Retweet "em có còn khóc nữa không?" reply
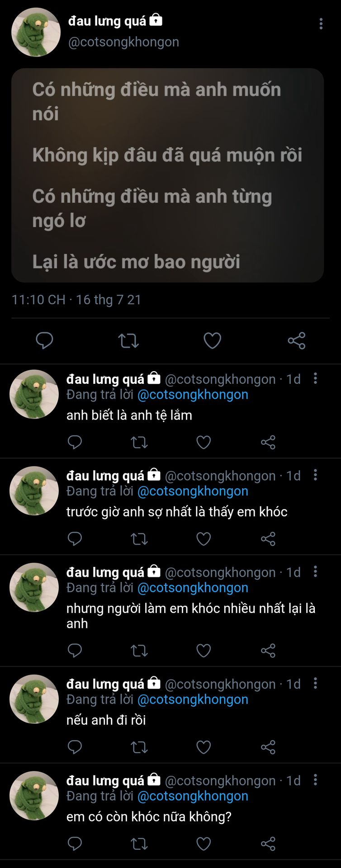 coord(139,844)
